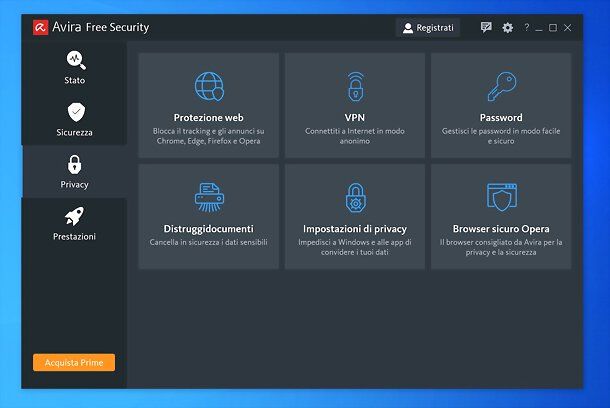610x408 pixels.
Task: Open the Protezione web title
Action: (x=209, y=117)
